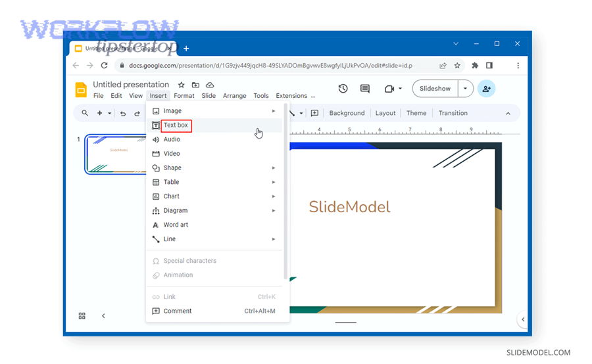Choose Text box from Insert menu
592x364 pixels.
pos(214,125)
